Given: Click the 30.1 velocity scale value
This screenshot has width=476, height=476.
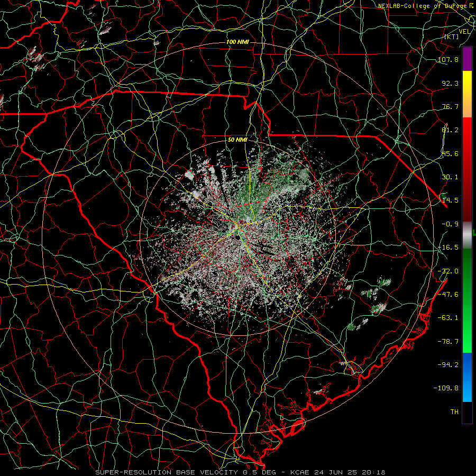Looking at the screenshot, I should coord(450,177).
